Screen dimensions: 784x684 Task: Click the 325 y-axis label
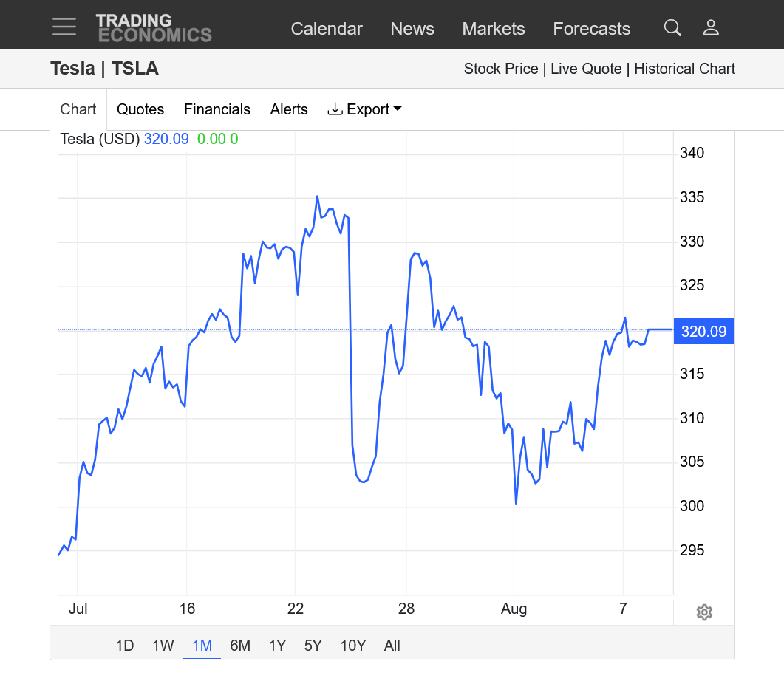(x=692, y=286)
